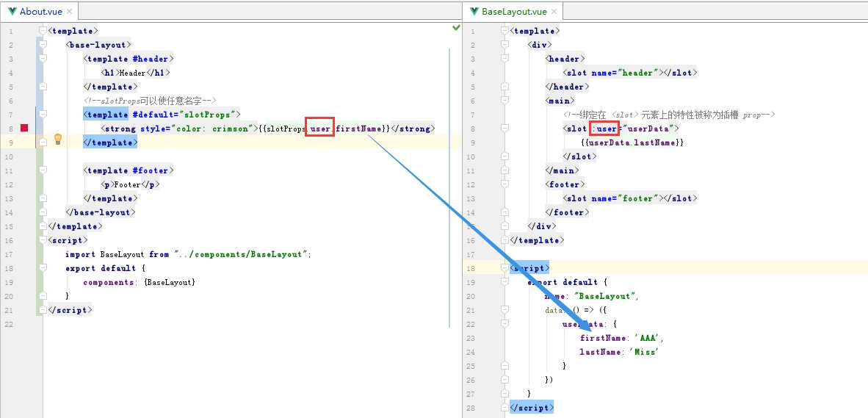Click the 'AAA' firstName value
Screen dimensions: 868x418
point(646,338)
